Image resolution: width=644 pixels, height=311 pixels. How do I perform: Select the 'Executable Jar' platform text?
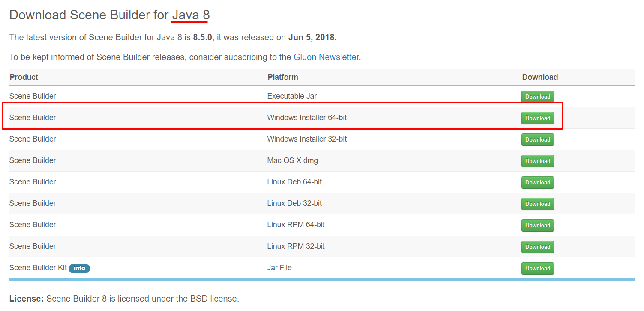tap(292, 96)
